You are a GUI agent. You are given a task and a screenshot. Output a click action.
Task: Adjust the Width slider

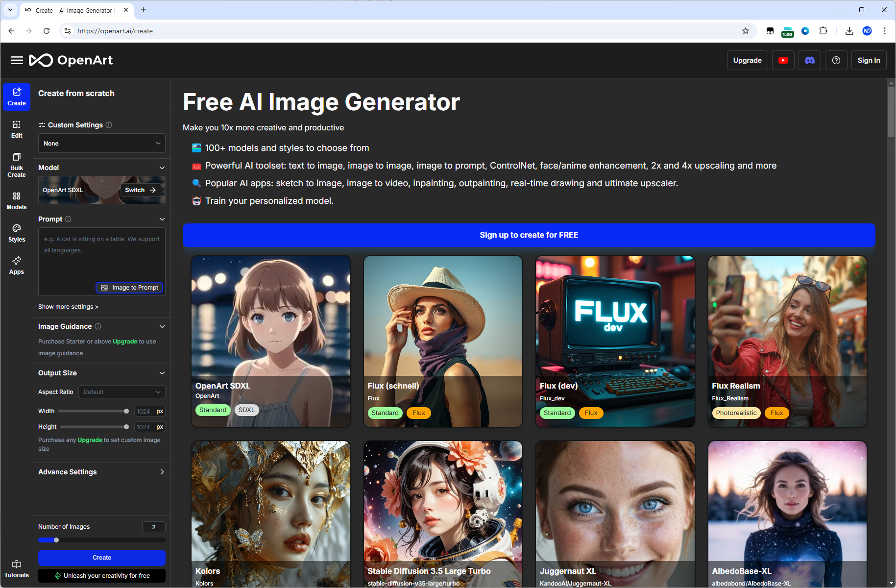point(94,411)
